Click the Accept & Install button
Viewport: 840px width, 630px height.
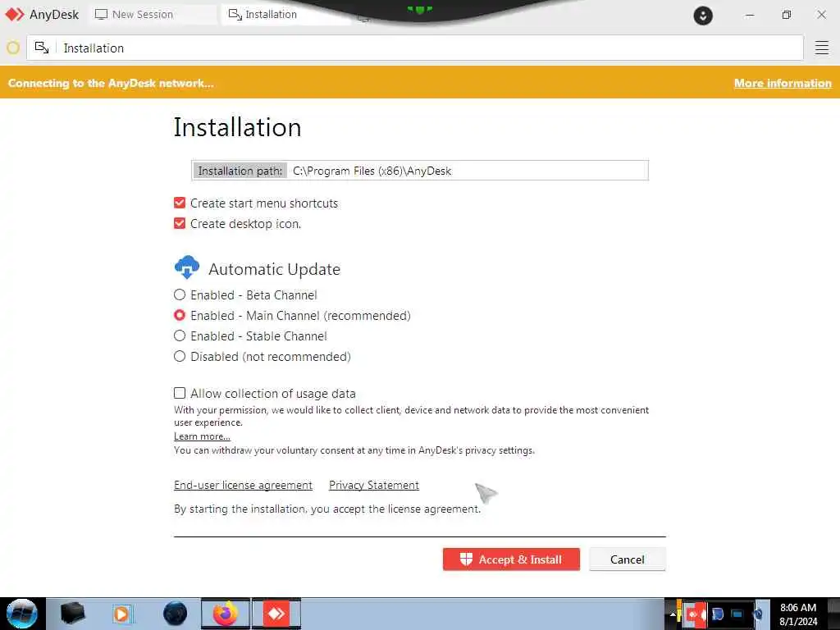pos(511,559)
